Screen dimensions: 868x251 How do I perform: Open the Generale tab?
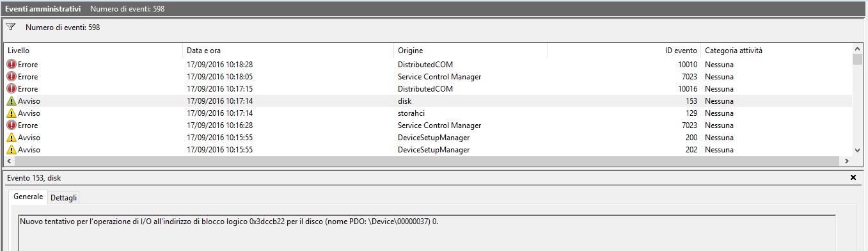[28, 197]
